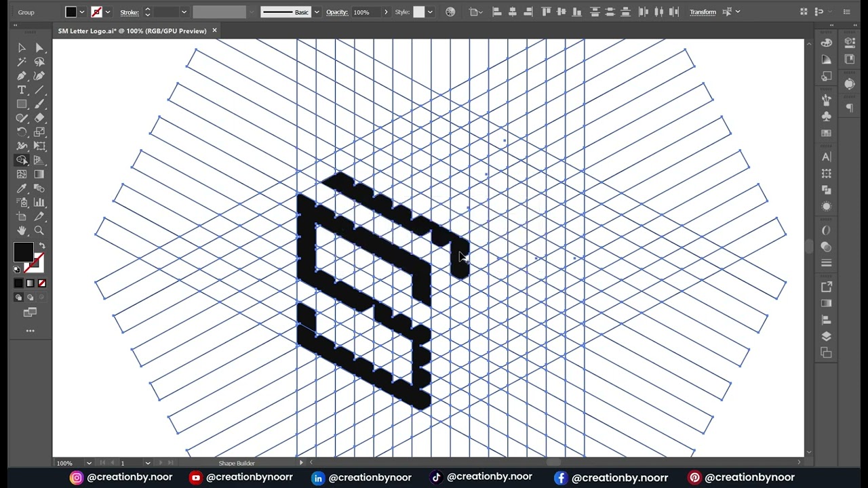Enable Draw Normal mode
Viewport: 868px width, 488px height.
18,298
